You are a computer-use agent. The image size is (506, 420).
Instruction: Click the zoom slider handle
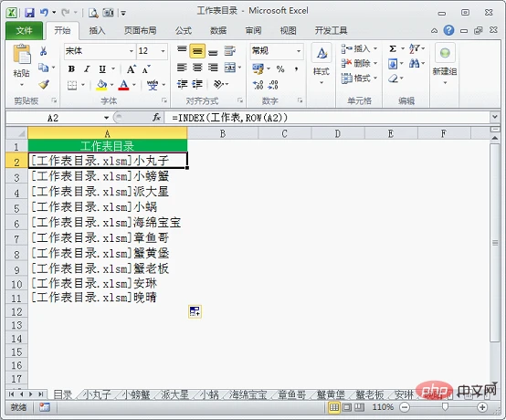click(445, 407)
